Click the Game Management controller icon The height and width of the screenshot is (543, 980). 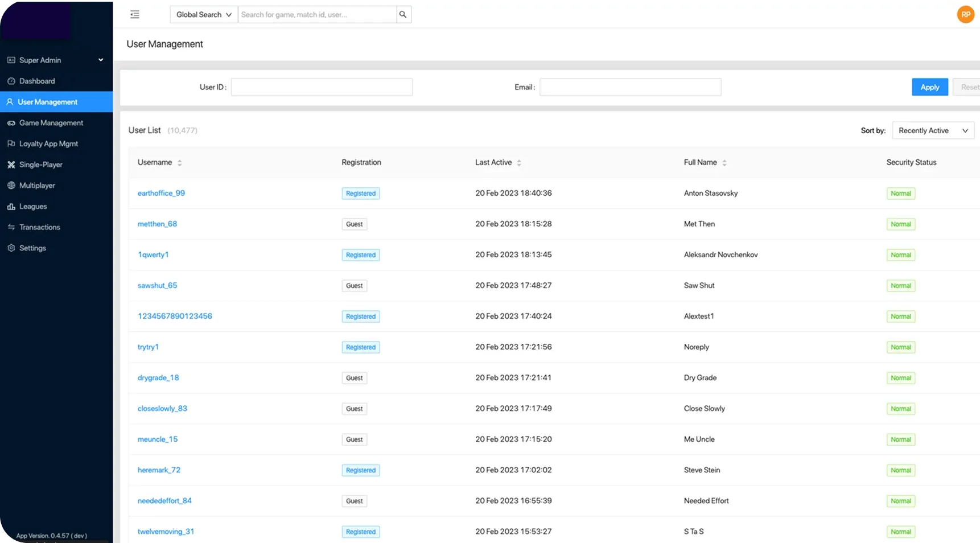coord(11,123)
